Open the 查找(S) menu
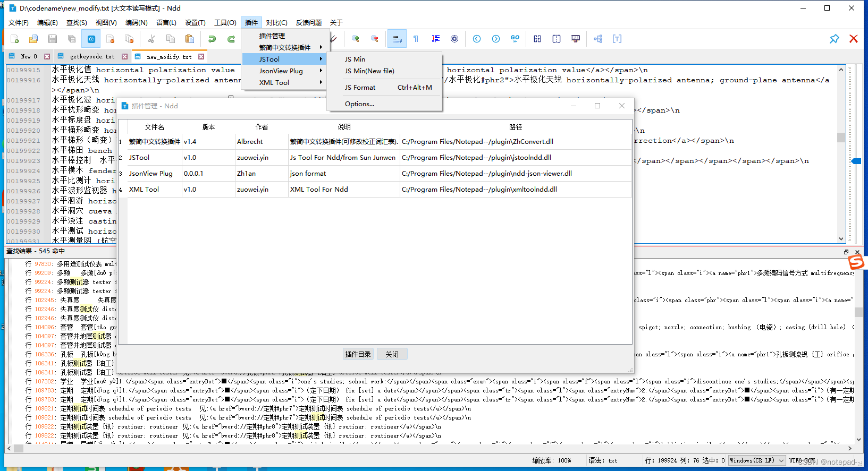The image size is (868, 471). (x=77, y=22)
